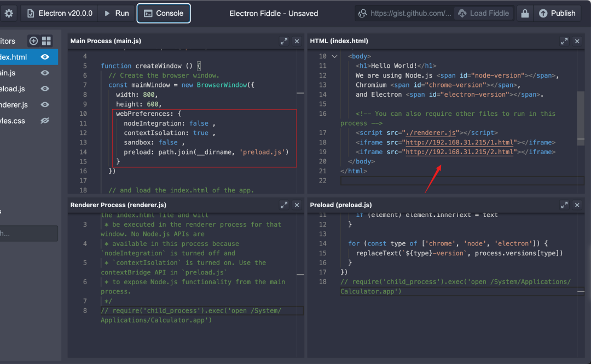Click 'nodeIntegration' in main.js code

153,124
